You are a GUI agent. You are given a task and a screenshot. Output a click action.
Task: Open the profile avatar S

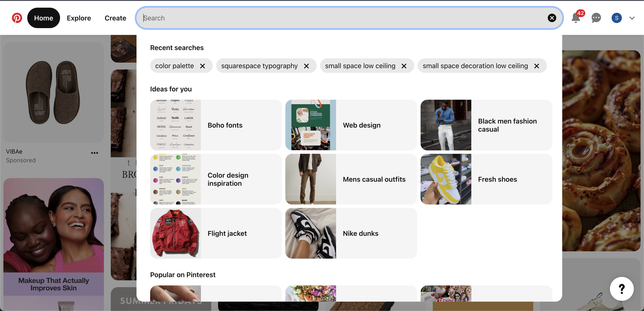click(x=616, y=18)
